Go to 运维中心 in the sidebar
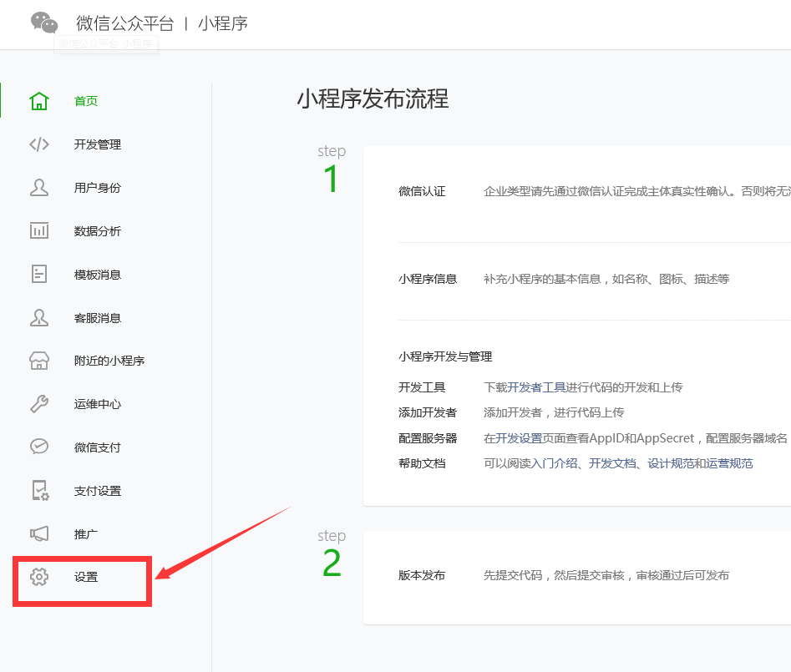Viewport: 791px width, 672px height. click(98, 404)
